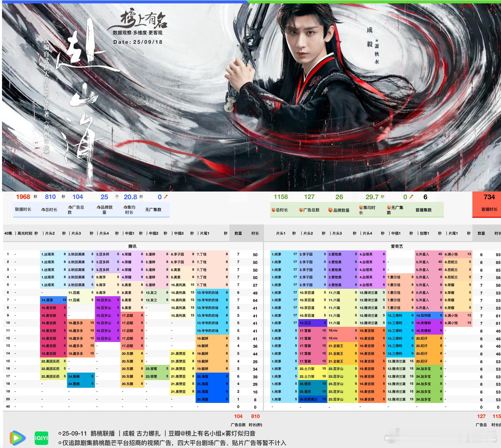Click the Date: 25/09/18 text
Screen dimensions: 501x448
138,42
